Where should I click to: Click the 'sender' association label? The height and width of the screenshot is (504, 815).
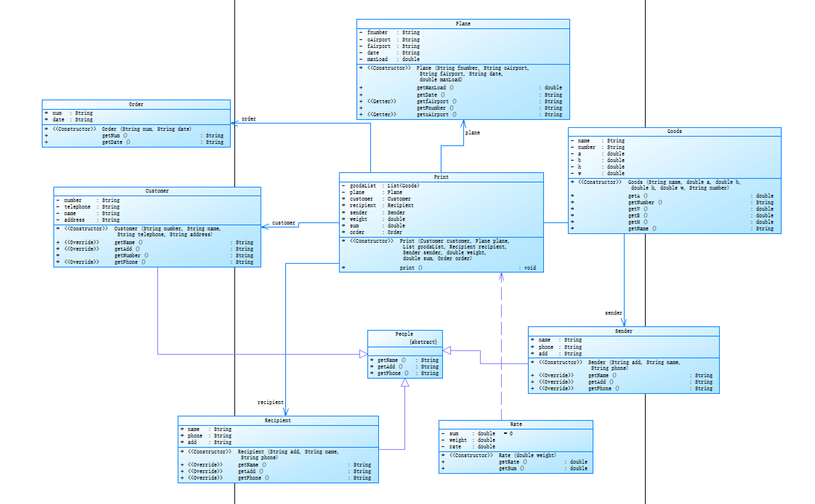pos(613,313)
